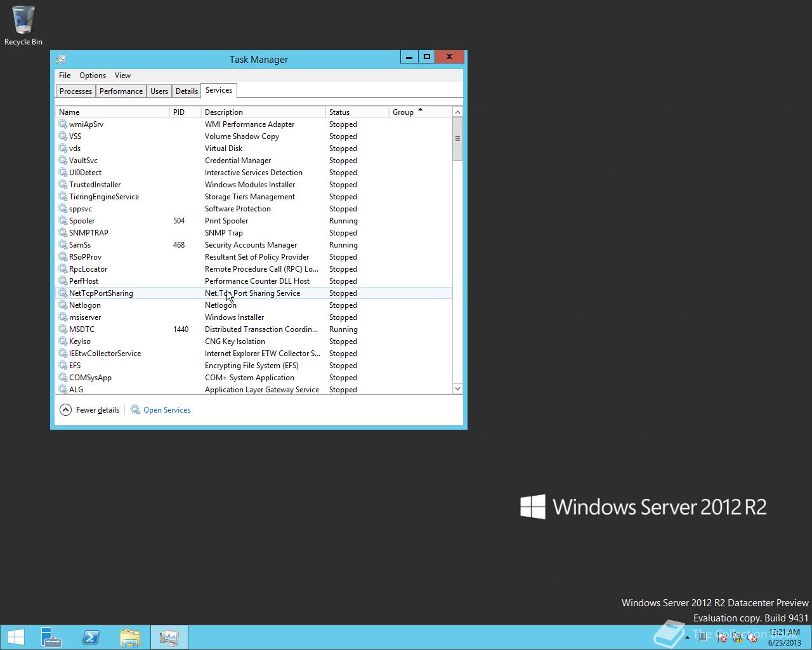Screen dimensions: 812x650
Task: Click the gear icon beside SNMPTRAP
Action: click(x=63, y=233)
